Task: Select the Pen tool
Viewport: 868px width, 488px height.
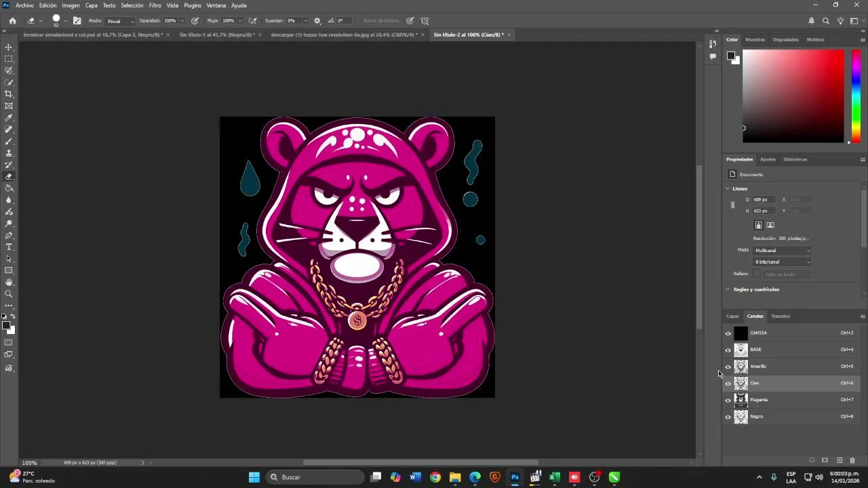Action: coord(9,235)
